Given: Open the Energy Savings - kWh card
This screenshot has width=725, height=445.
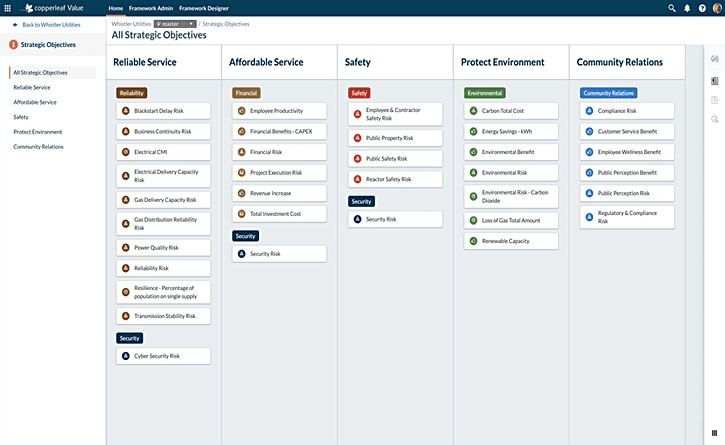Looking at the screenshot, I should (511, 131).
